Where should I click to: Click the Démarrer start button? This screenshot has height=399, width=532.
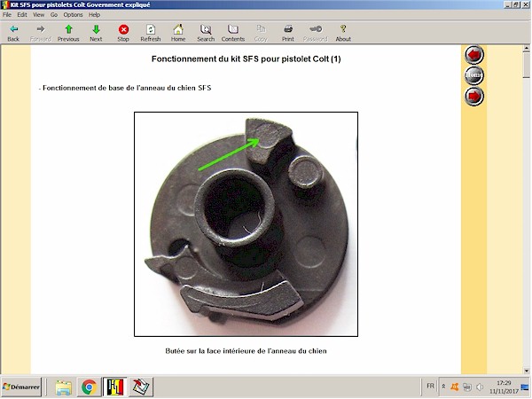tap(21, 387)
